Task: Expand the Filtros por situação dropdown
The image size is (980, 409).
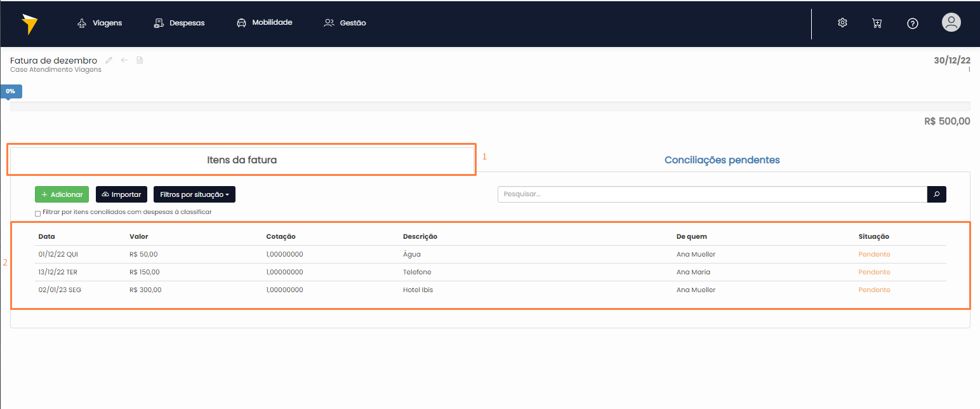Action: [194, 194]
